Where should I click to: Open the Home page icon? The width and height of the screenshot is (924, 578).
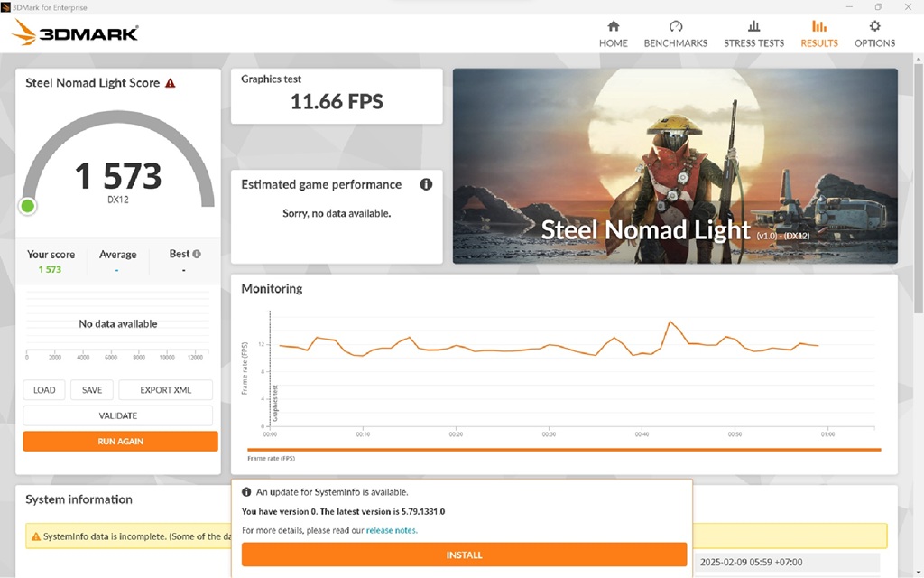(614, 26)
